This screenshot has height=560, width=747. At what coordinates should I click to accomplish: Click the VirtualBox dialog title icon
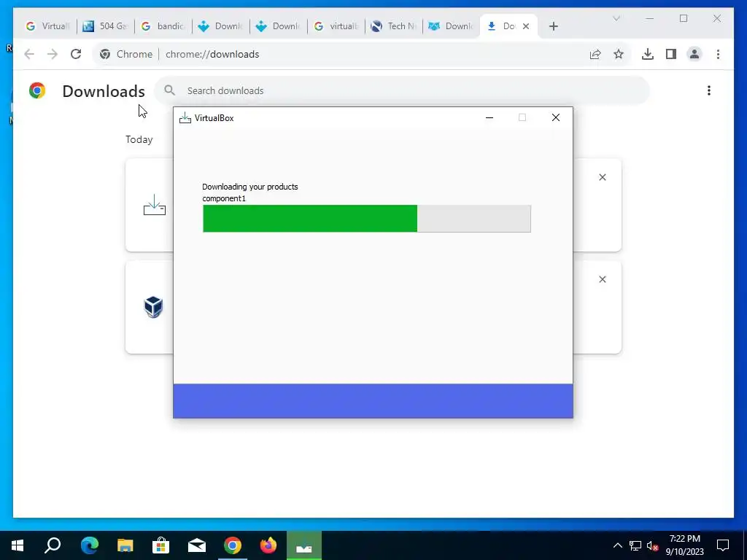click(185, 117)
